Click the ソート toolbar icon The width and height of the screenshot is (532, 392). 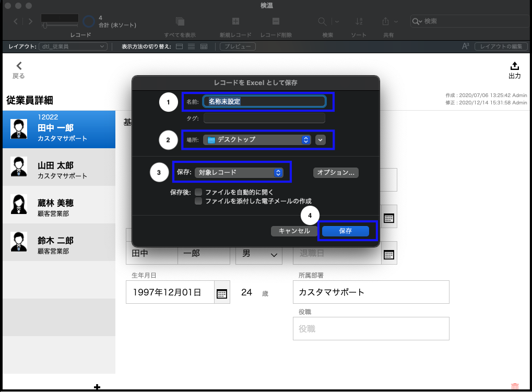359,21
